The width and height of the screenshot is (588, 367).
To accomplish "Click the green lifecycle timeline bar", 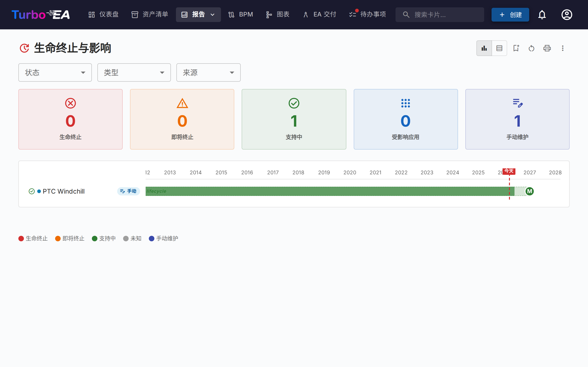I will [316, 191].
